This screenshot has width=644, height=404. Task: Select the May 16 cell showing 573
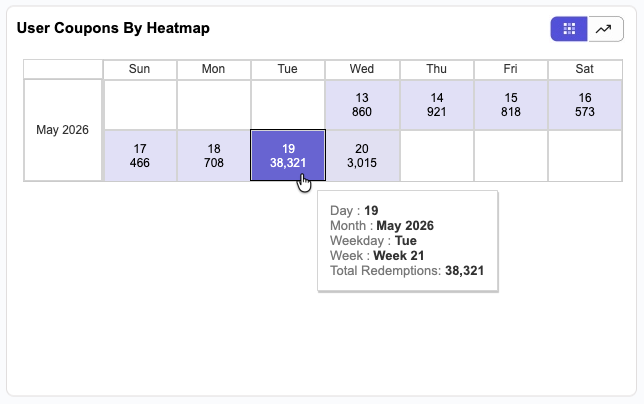(x=585, y=105)
